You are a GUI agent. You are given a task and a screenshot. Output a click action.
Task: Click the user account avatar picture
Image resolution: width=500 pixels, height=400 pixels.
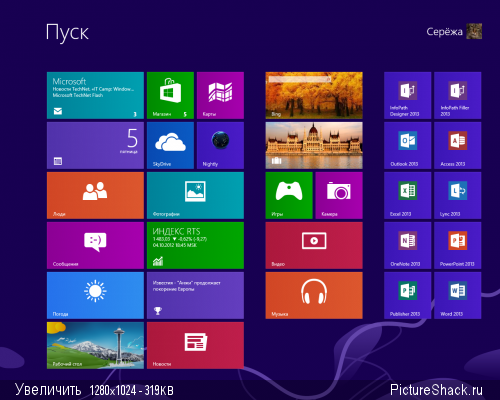[474, 31]
